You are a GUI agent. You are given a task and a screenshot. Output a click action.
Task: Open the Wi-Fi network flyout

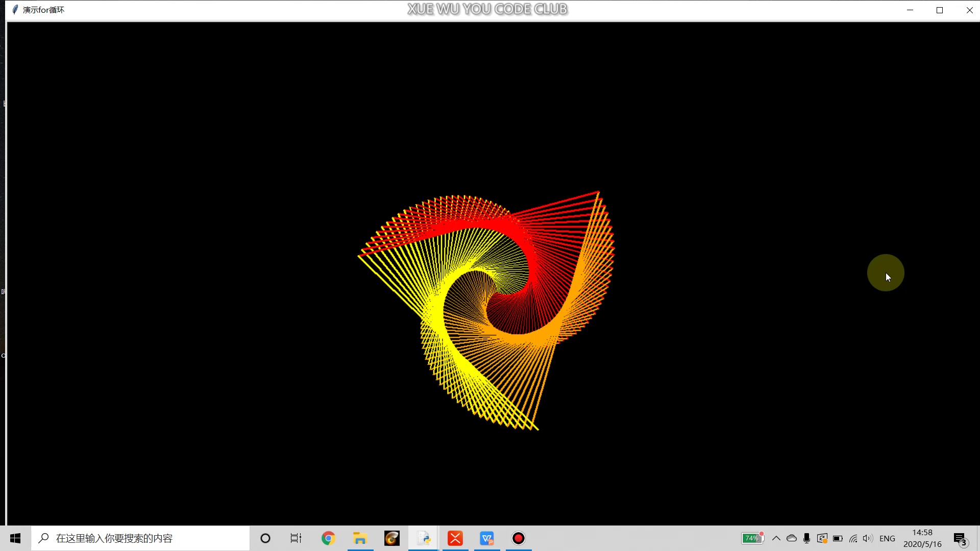point(853,538)
